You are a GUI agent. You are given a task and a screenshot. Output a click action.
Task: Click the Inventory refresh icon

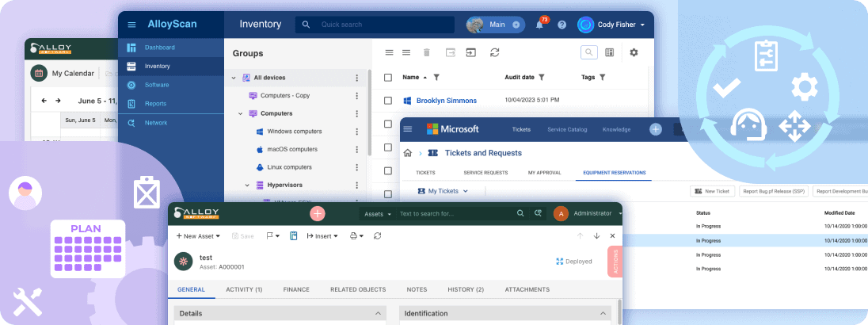point(494,53)
